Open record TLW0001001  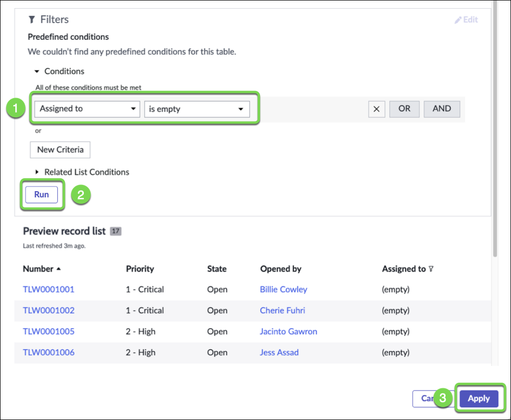pyautogui.click(x=49, y=289)
